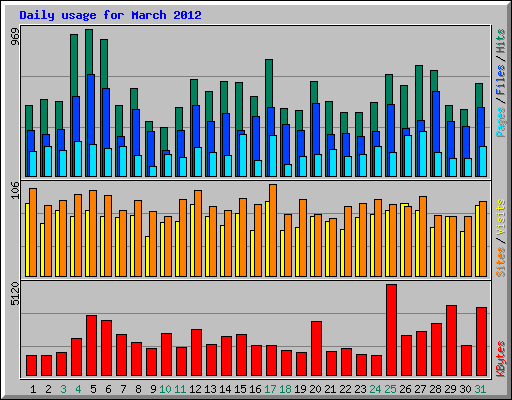Click the tallest green hits bar for day 5
This screenshot has width=512, height=400.
click(x=89, y=52)
